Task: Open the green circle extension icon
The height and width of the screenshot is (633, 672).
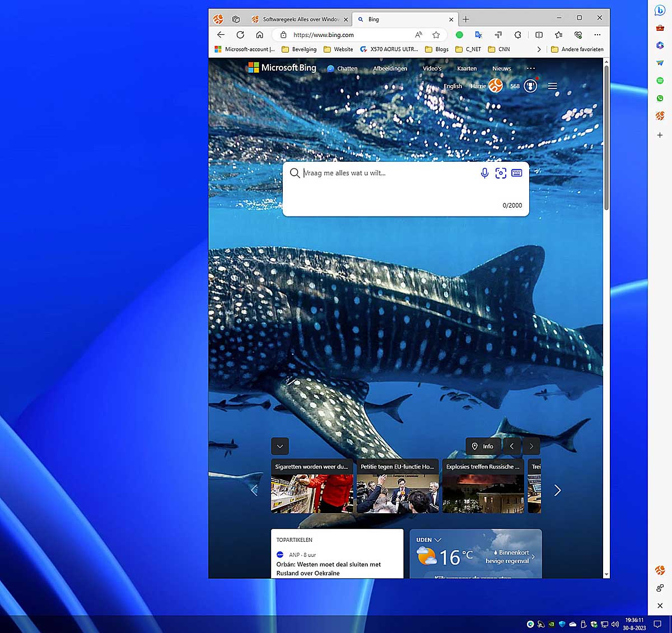Action: 459,35
